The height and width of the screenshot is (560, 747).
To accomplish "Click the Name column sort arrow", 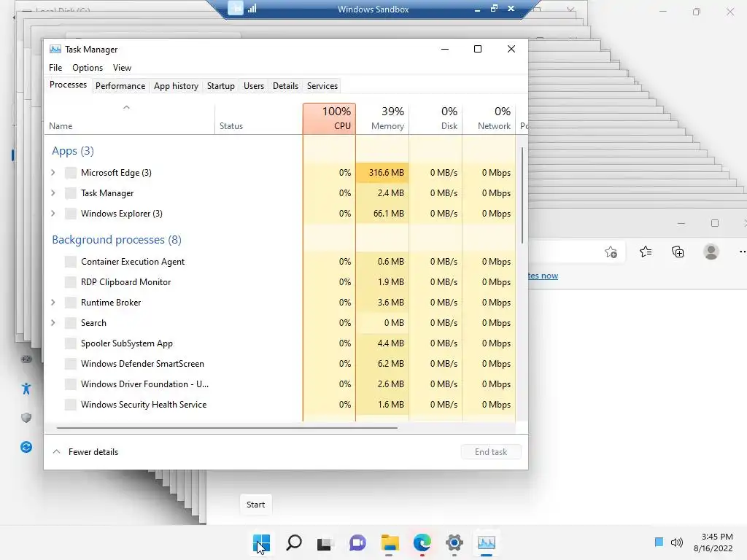I will (126, 108).
